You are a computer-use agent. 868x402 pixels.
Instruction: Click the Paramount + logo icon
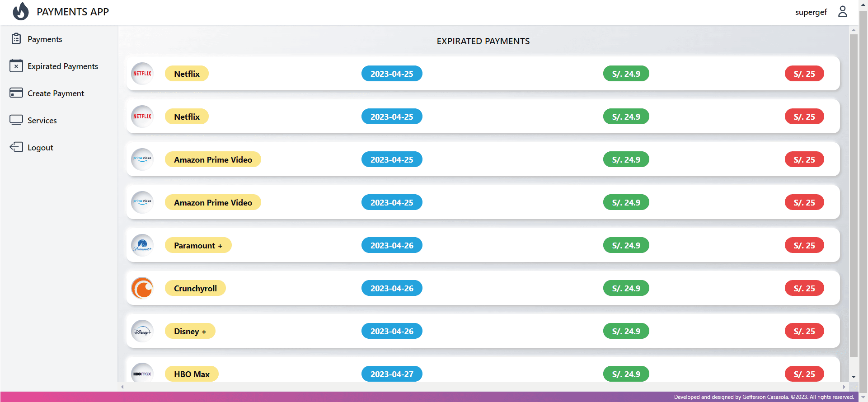142,245
